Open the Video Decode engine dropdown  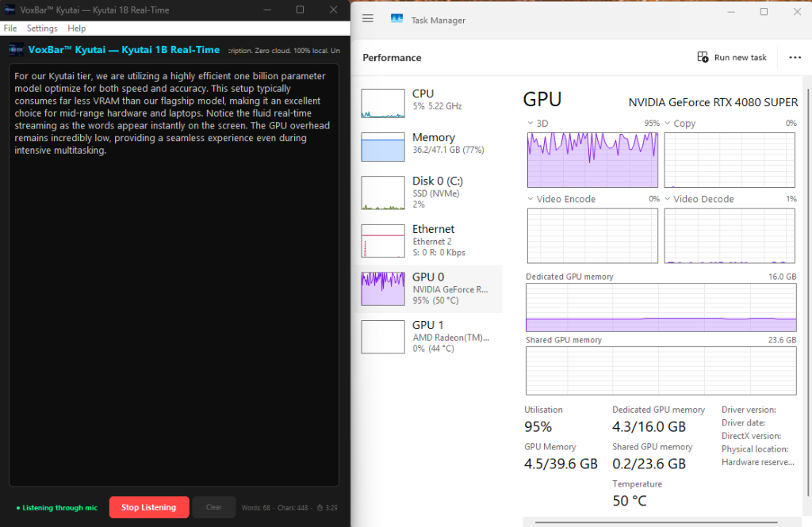668,199
